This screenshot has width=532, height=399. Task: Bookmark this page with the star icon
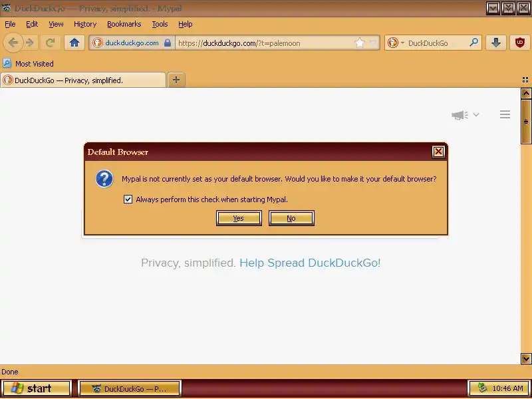[360, 43]
